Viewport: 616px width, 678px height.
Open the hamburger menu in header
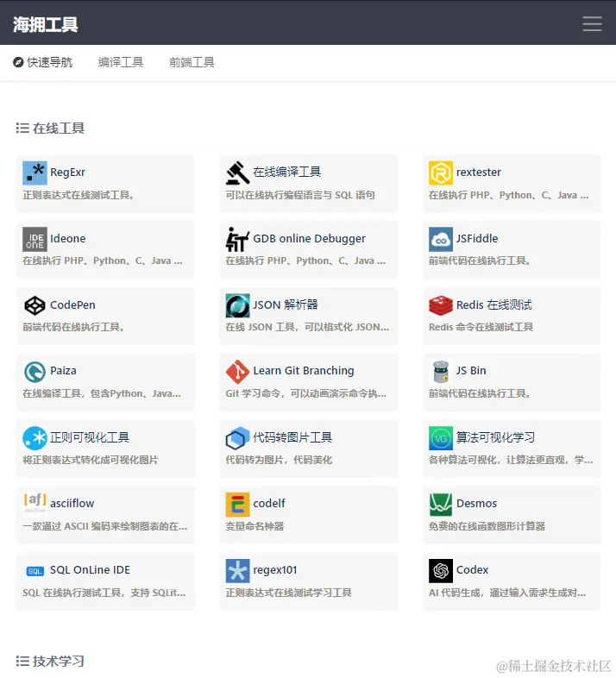point(592,23)
